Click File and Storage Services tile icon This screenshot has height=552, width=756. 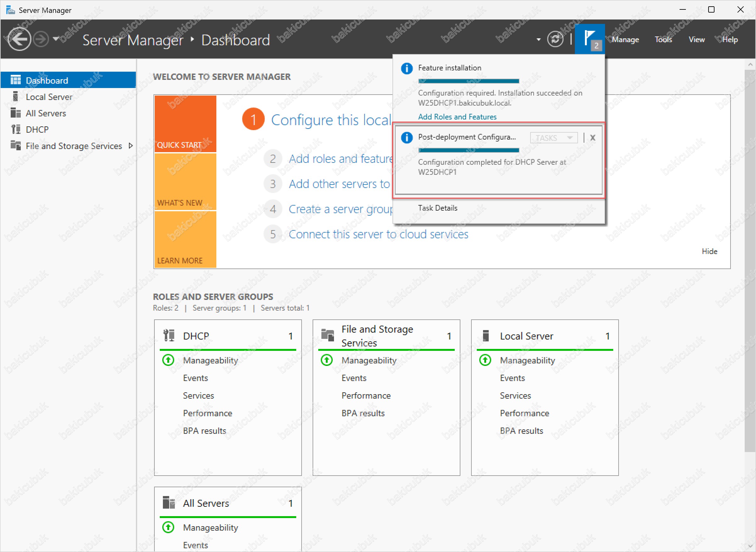coord(328,335)
